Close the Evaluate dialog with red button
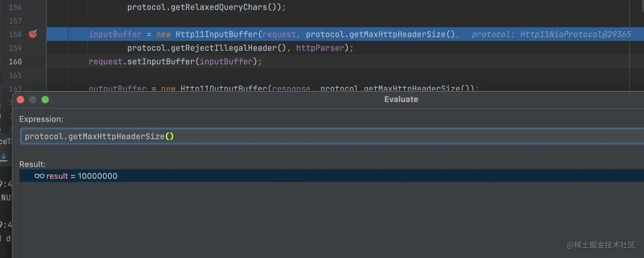The width and height of the screenshot is (644, 258). (20, 100)
